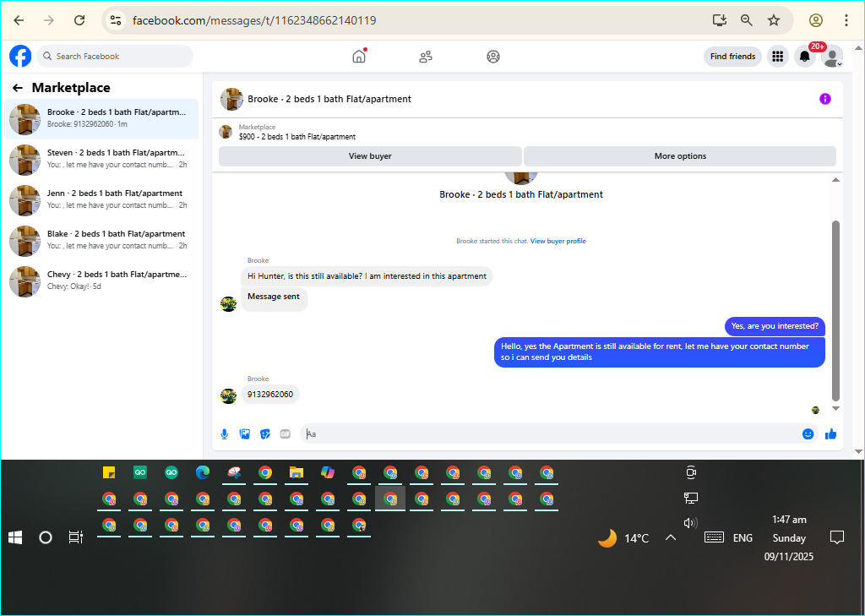Open Cortana circle in taskbar

[46, 537]
